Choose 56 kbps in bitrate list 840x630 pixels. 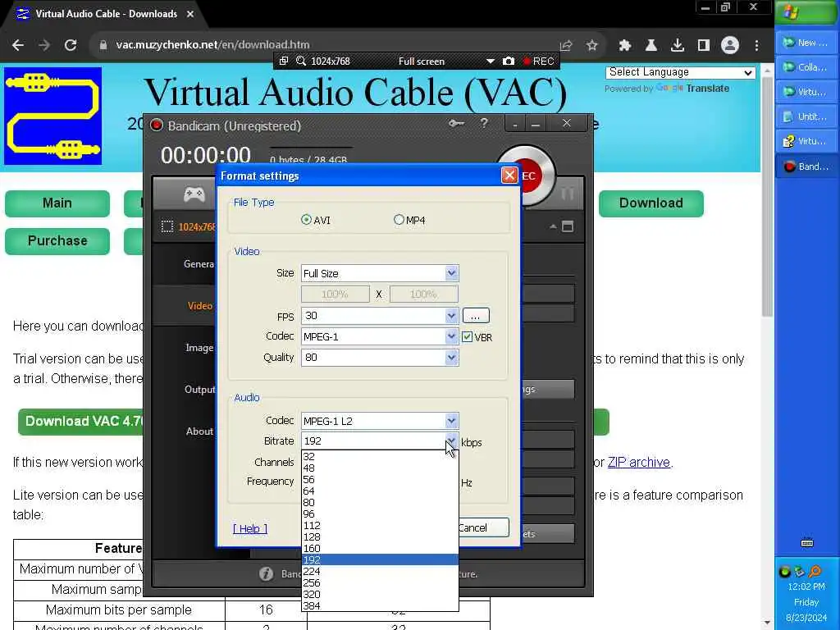pyautogui.click(x=380, y=479)
